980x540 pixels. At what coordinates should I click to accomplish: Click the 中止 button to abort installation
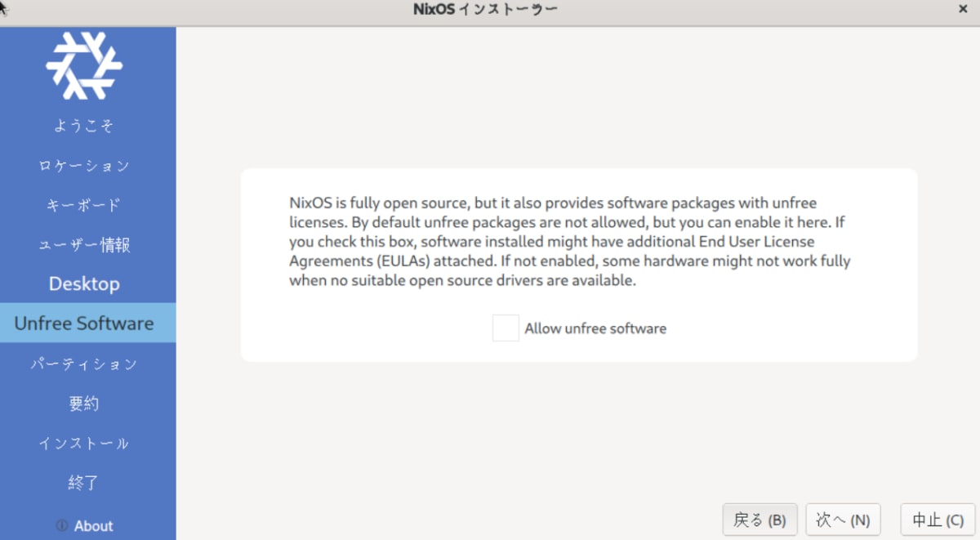pyautogui.click(x=936, y=520)
